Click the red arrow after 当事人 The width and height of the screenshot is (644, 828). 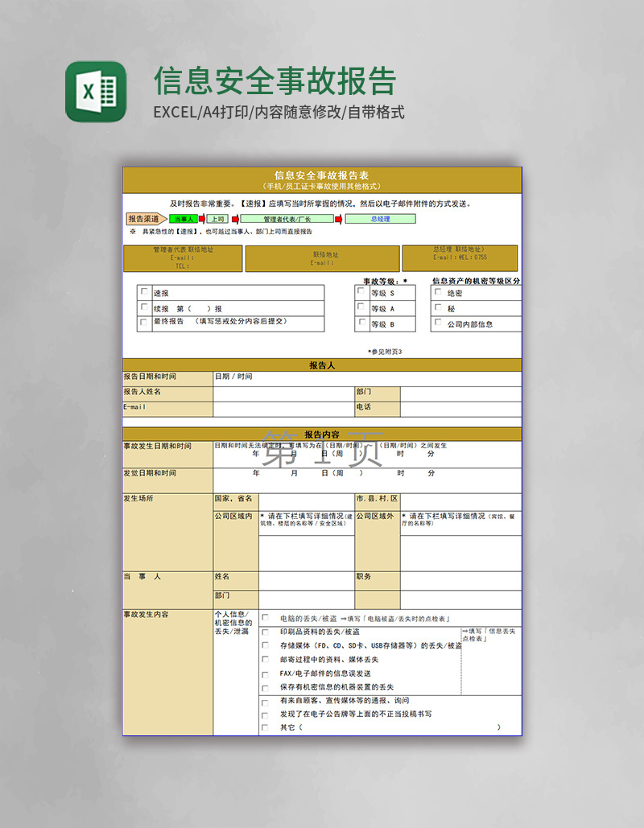click(x=200, y=218)
